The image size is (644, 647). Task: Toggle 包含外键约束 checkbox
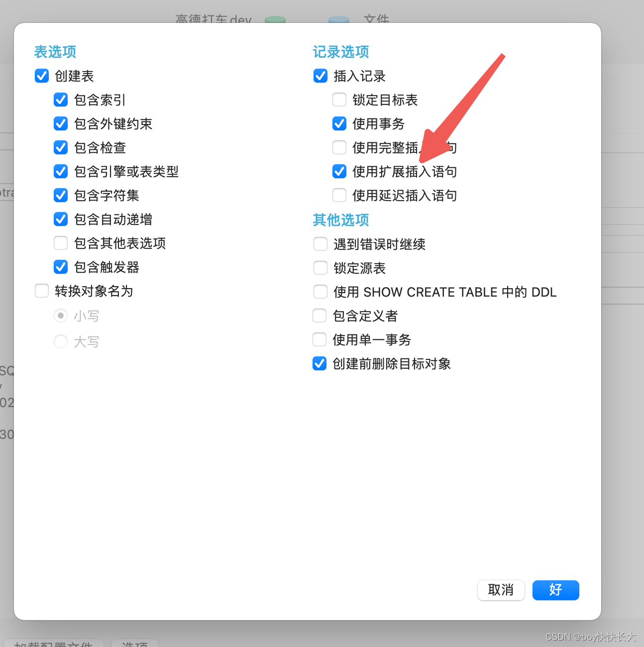pos(61,123)
